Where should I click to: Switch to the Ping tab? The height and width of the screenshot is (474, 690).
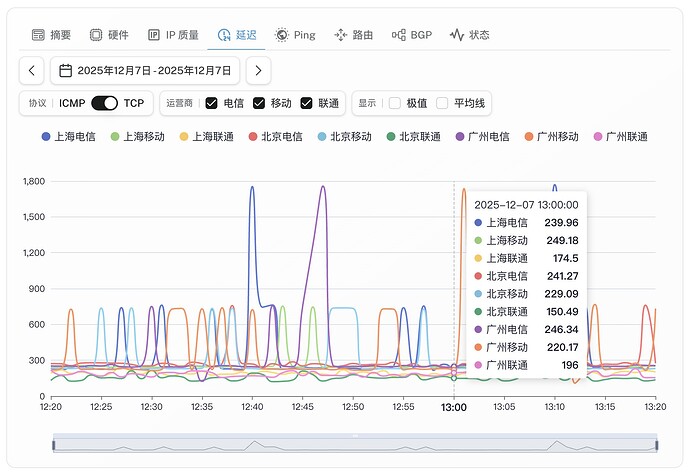pos(295,35)
